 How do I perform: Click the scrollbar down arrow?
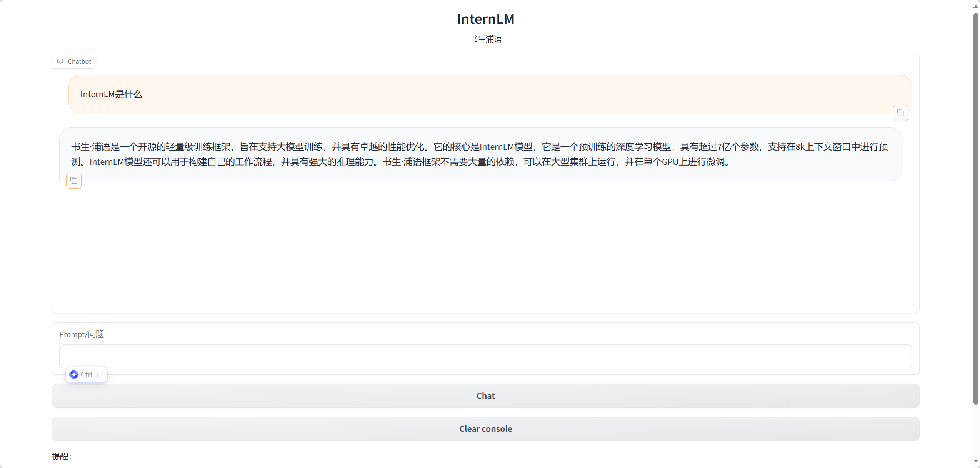[976, 461]
